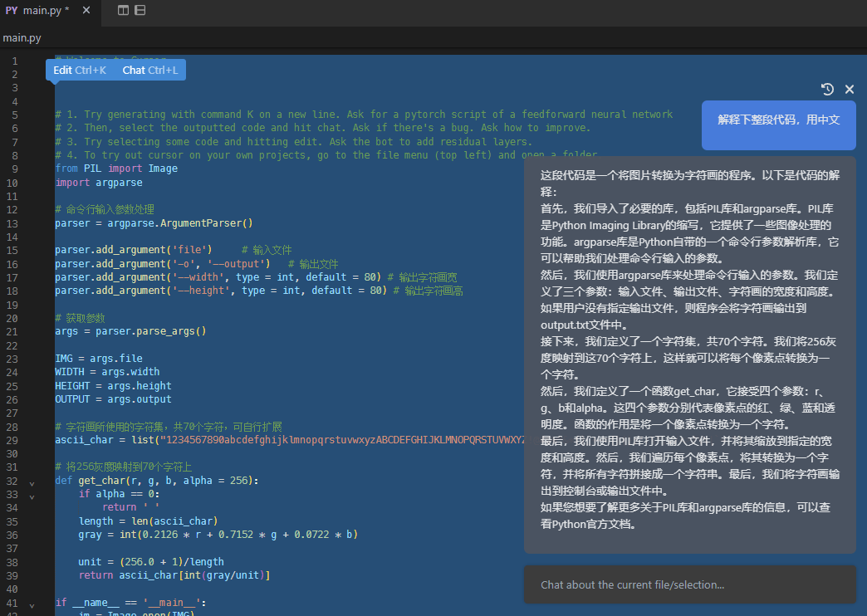Click 'return ascii_char[int(gray/unit)]' line
Screen dimensions: 867x616
pyautogui.click(x=174, y=575)
